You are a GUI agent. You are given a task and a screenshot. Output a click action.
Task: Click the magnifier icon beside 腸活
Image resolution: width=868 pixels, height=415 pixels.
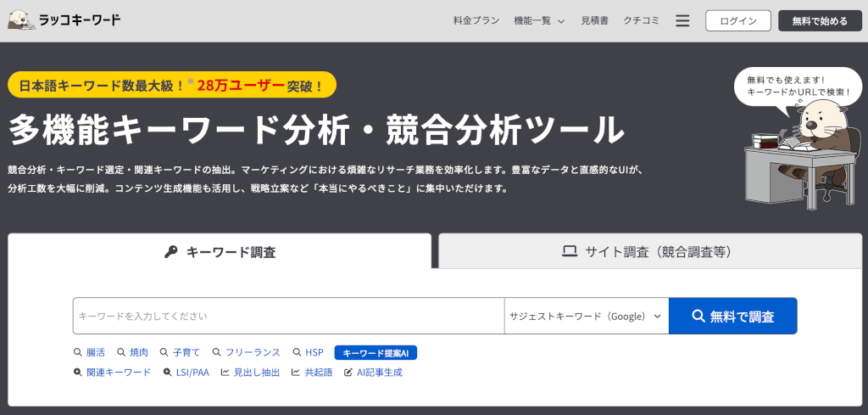click(x=77, y=352)
